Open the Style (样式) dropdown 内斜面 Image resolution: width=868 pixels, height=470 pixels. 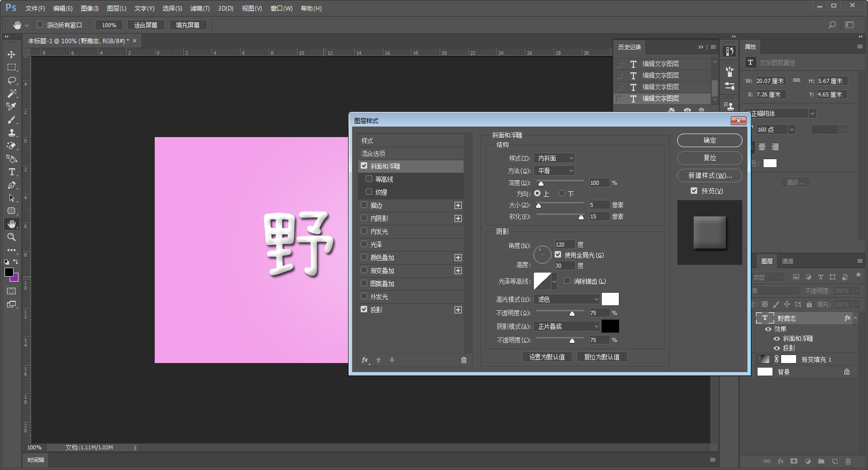coord(554,158)
